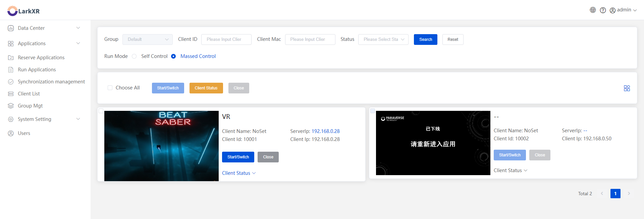Click the orange Client Status button
This screenshot has width=644, height=219.
pyautogui.click(x=206, y=88)
